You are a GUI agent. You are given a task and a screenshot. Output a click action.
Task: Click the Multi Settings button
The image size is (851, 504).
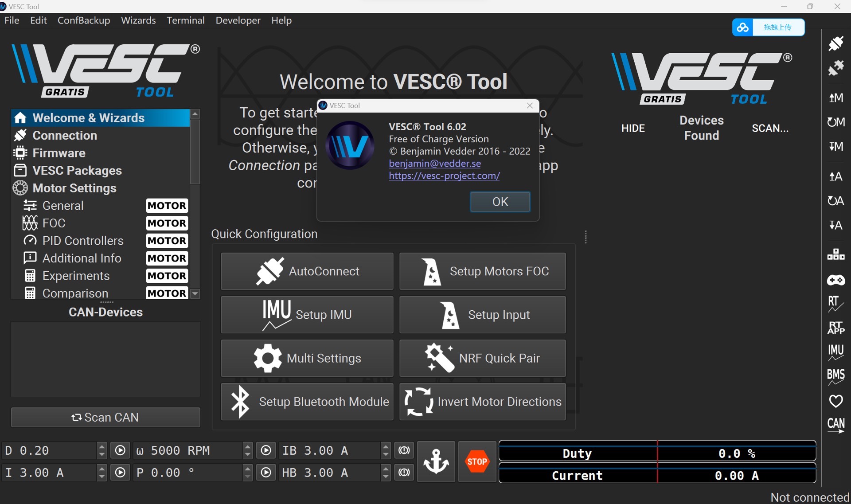pyautogui.click(x=307, y=358)
